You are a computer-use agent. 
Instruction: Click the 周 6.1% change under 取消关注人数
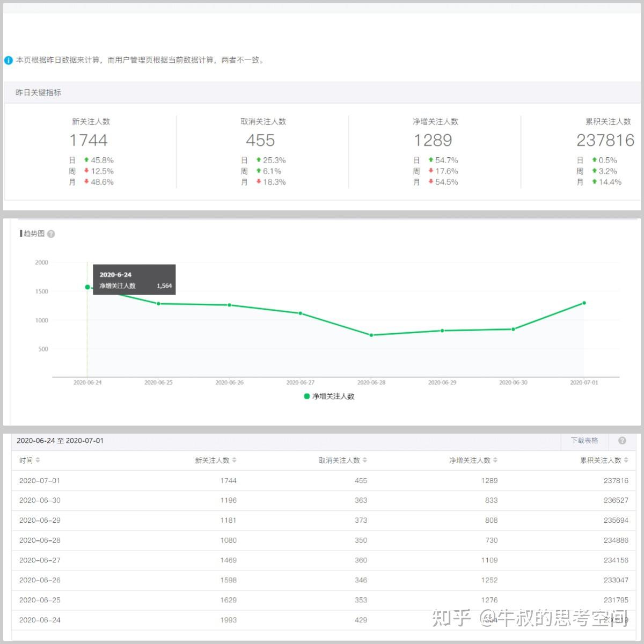(x=261, y=171)
